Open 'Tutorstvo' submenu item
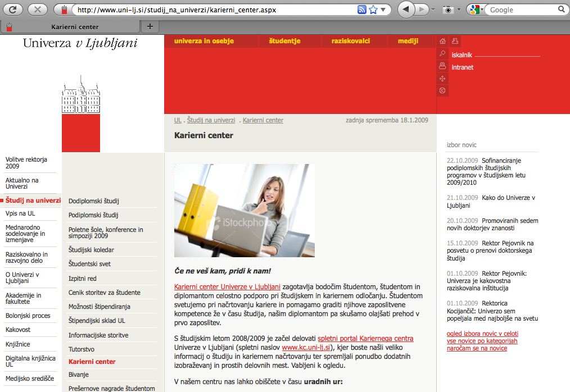The image size is (570, 392). [82, 349]
